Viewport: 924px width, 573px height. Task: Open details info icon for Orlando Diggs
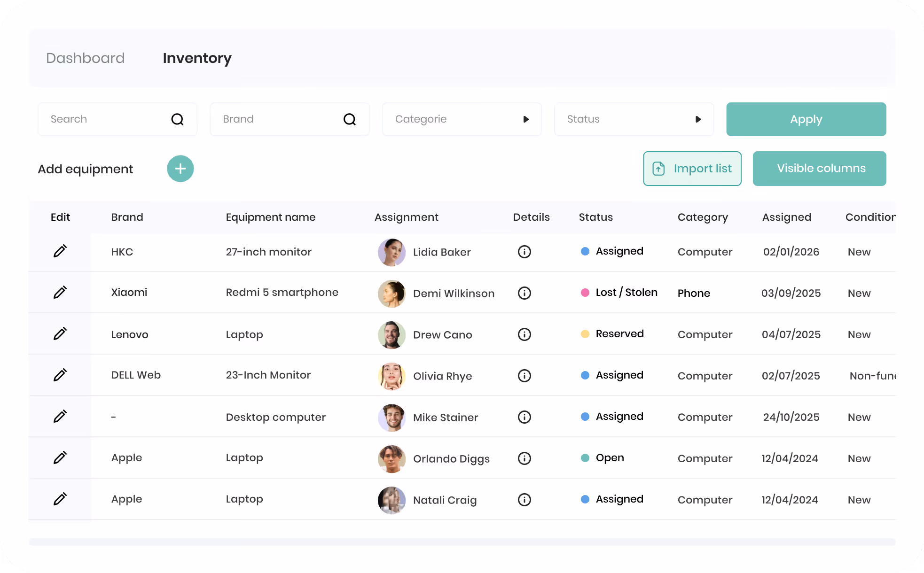pyautogui.click(x=525, y=458)
